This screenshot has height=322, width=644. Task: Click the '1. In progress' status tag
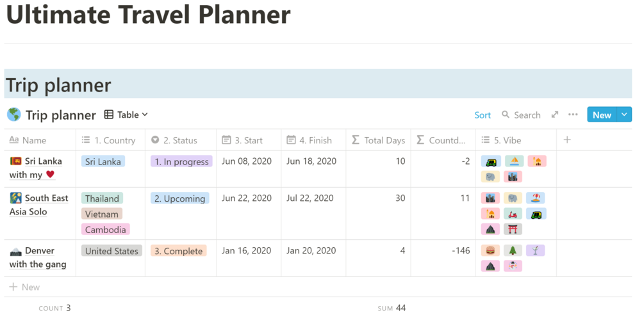click(180, 162)
